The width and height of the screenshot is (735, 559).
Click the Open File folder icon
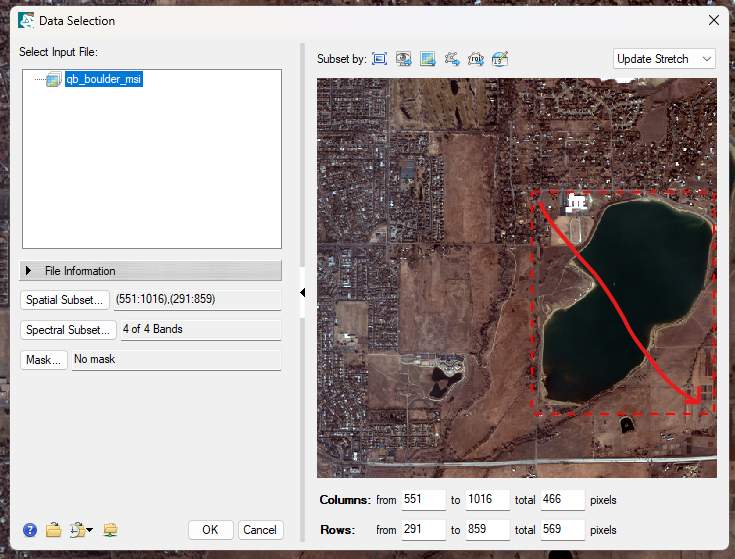(54, 530)
